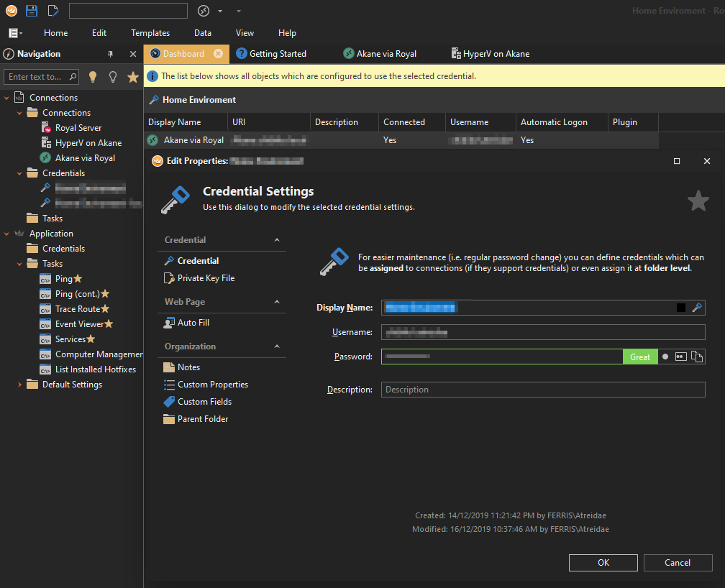Click OK to save credential settings
Screen dimensions: 725x588
pos(603,563)
